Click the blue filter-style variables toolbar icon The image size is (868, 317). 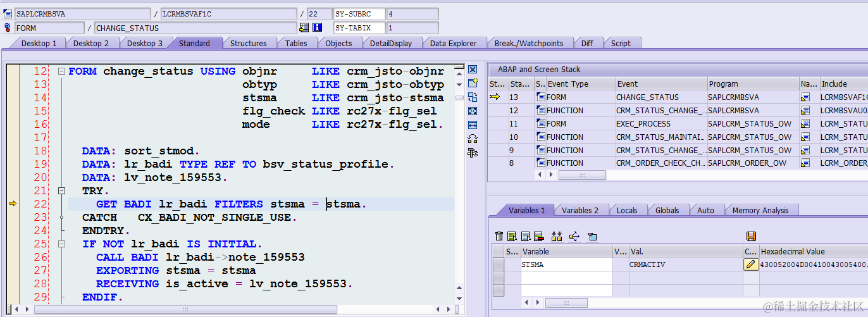coord(592,236)
